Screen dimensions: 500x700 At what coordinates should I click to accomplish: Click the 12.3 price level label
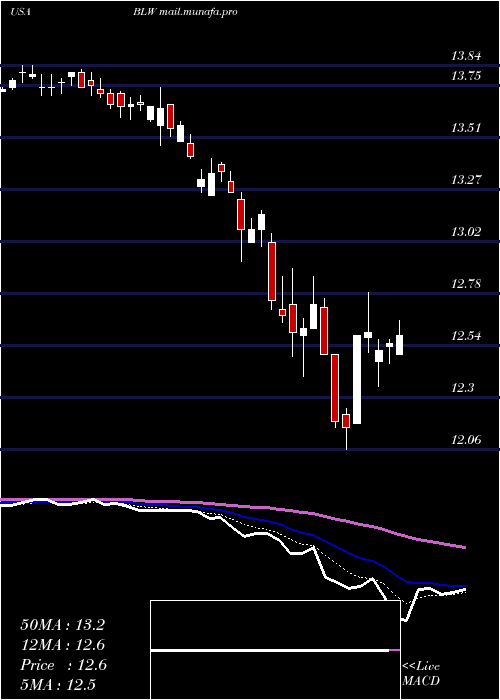point(462,388)
